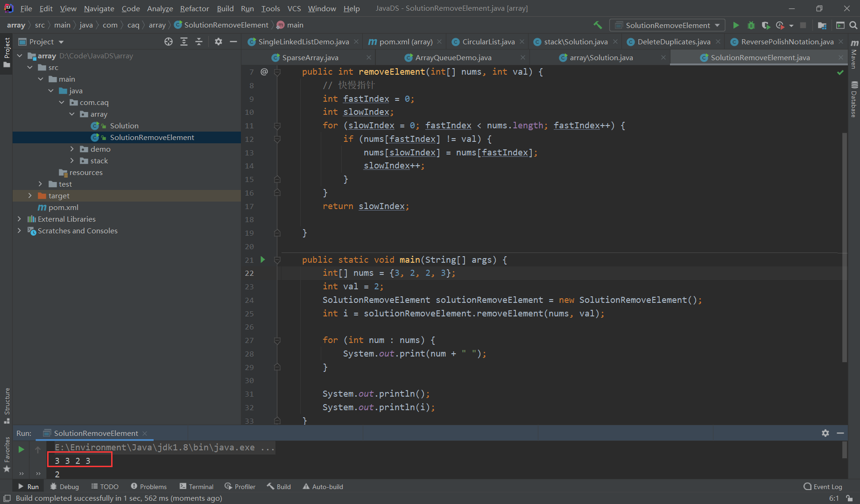Open the Profiler tool window
The height and width of the screenshot is (504, 860).
[240, 486]
